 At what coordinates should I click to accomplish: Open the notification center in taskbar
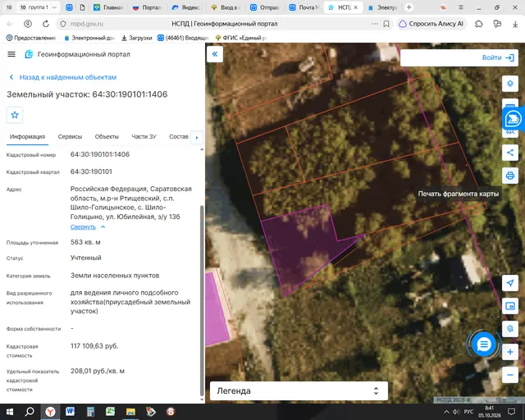coord(511,412)
